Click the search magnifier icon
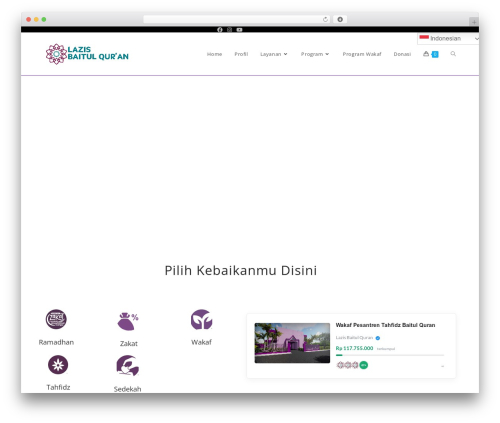Viewport: 500px width, 423px height. pos(453,54)
